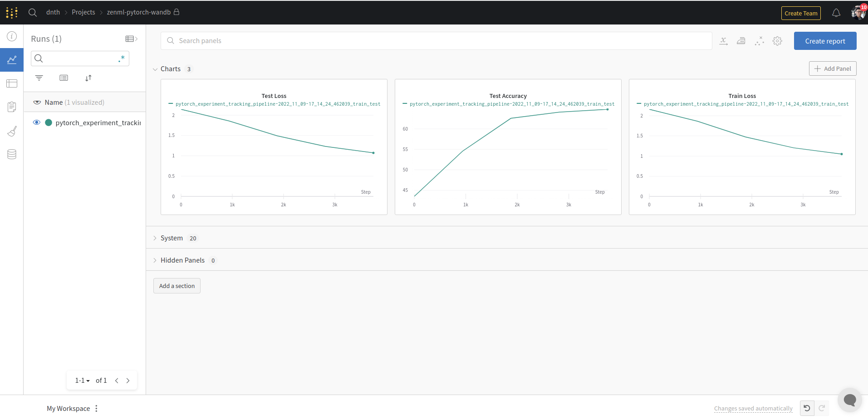This screenshot has height=420, width=868.
Task: Collapse the Charts section
Action: [x=155, y=69]
